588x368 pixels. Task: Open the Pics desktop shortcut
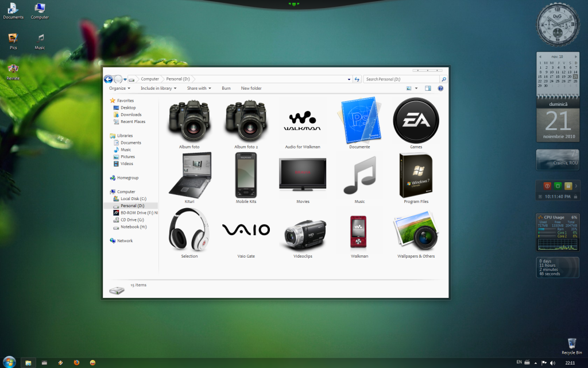click(x=13, y=41)
